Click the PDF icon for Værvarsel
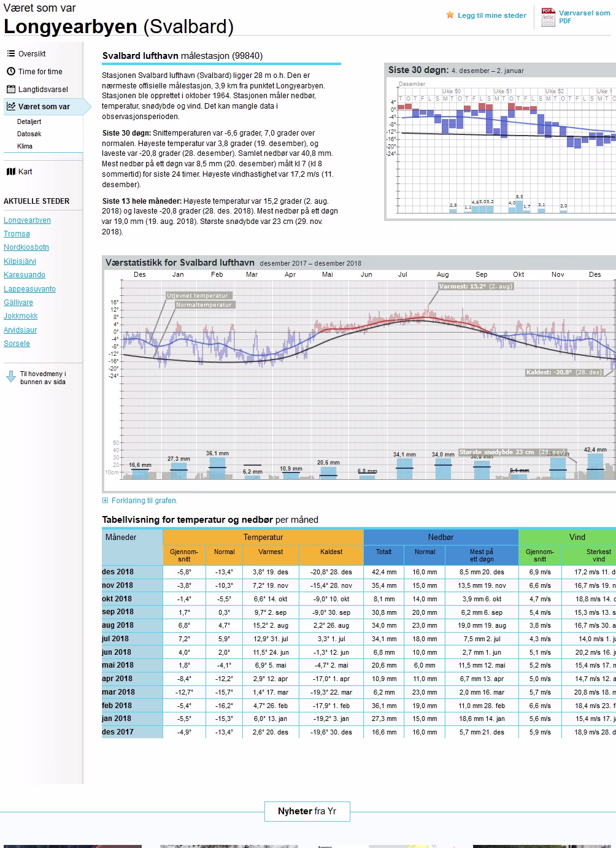 (x=547, y=17)
